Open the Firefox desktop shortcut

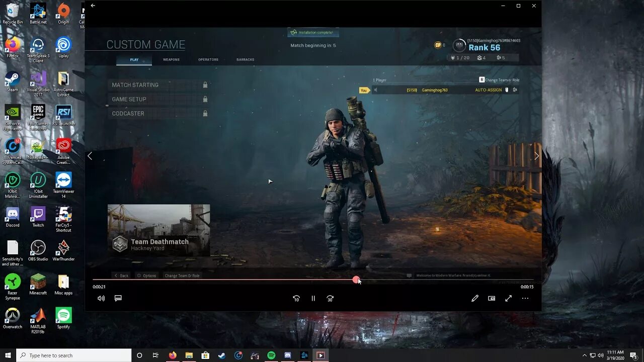(13, 48)
